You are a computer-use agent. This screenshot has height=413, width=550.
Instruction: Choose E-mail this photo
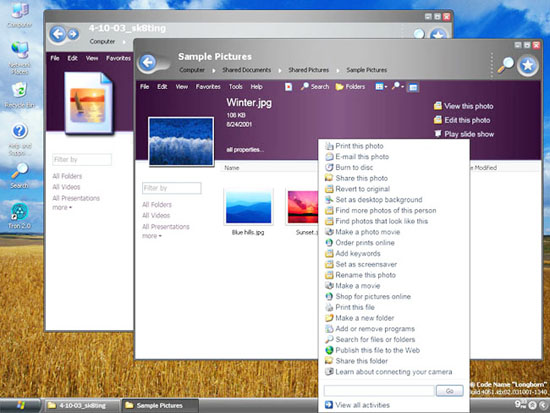357,156
